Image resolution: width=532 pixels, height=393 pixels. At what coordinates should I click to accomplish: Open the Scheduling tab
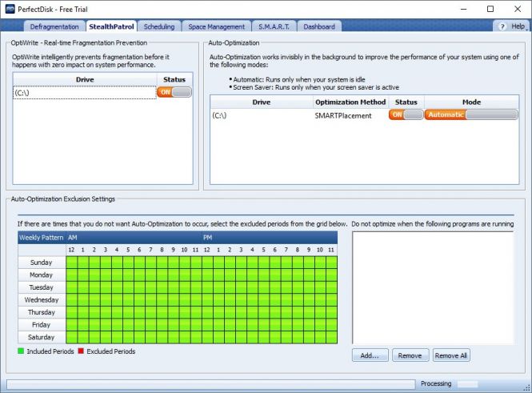click(x=159, y=26)
